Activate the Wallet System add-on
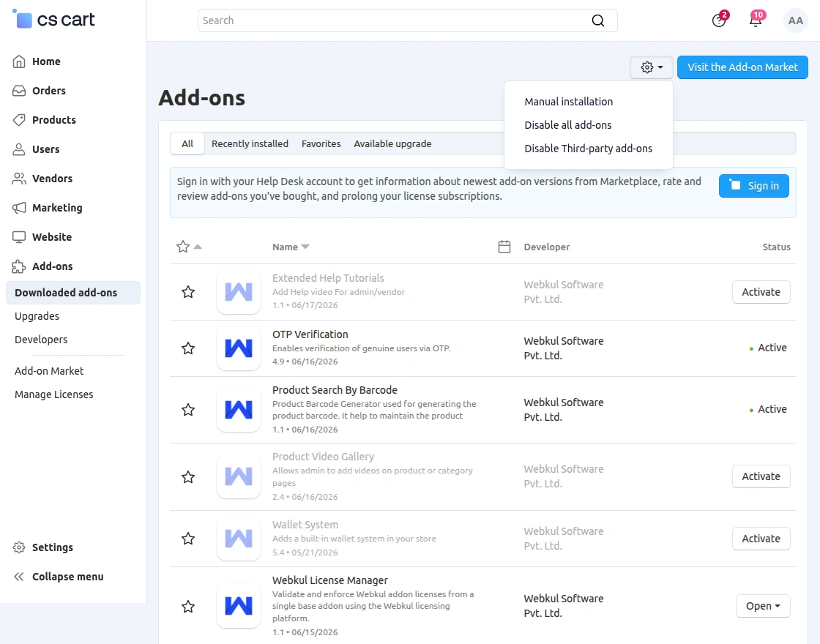Viewport: 820px width, 644px height. coord(761,539)
